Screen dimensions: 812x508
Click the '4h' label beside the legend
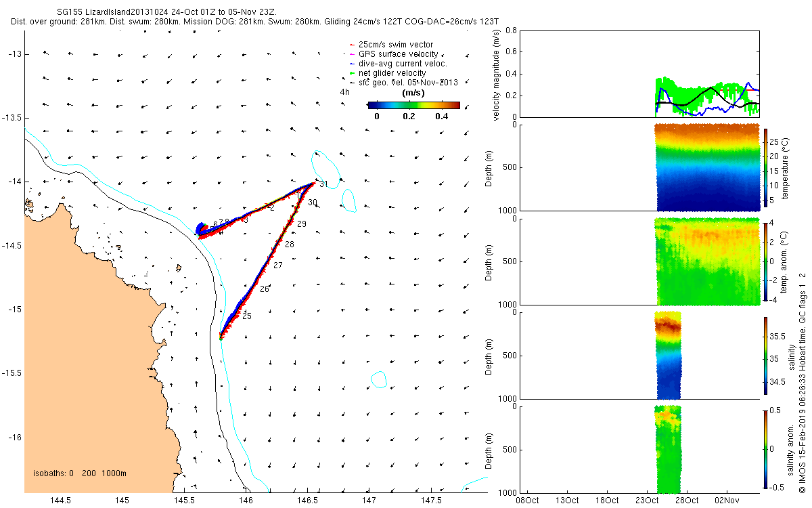point(345,92)
